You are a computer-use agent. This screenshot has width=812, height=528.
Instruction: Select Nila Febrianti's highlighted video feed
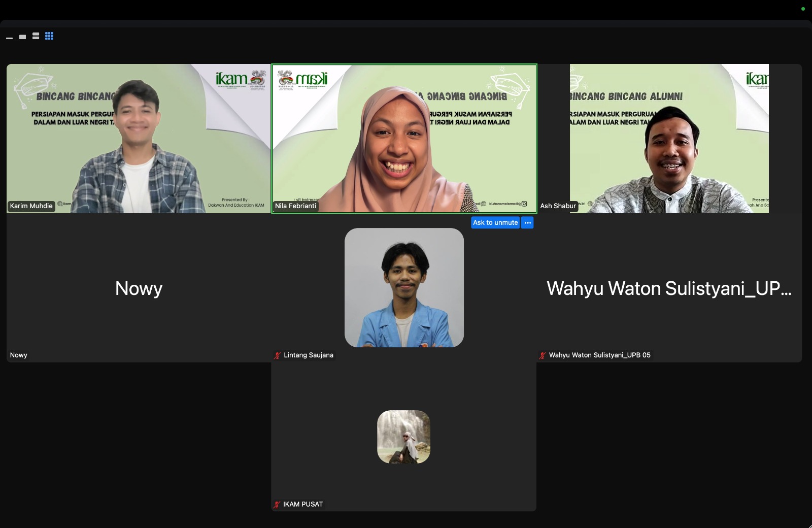click(x=404, y=138)
